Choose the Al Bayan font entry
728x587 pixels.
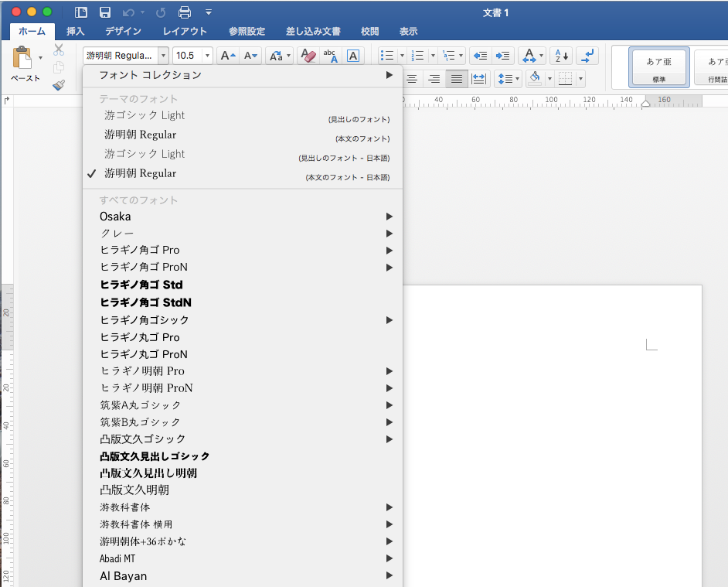pyautogui.click(x=243, y=576)
